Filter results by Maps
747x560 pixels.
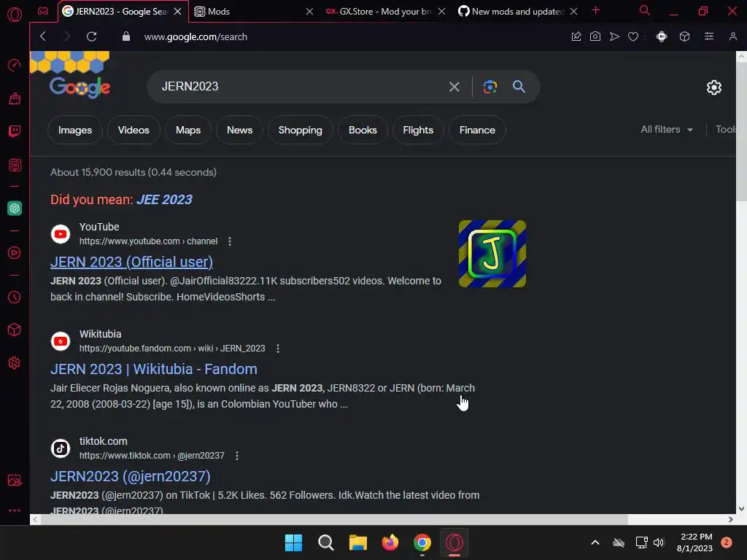click(x=188, y=130)
